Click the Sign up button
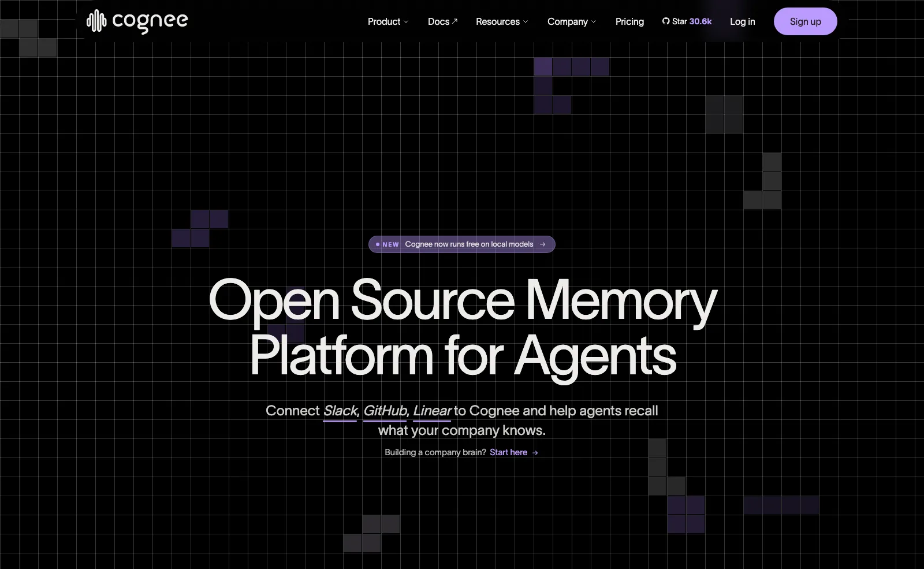This screenshot has height=569, width=924. coord(805,21)
